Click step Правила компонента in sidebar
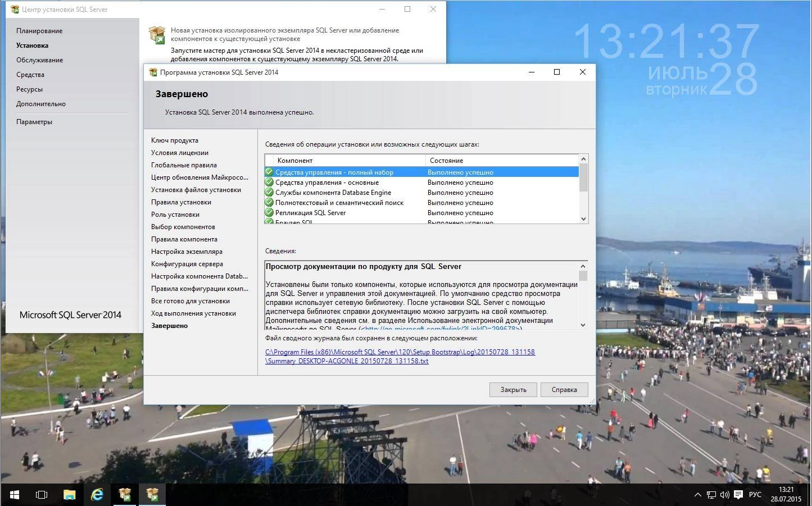812x506 pixels. [184, 239]
